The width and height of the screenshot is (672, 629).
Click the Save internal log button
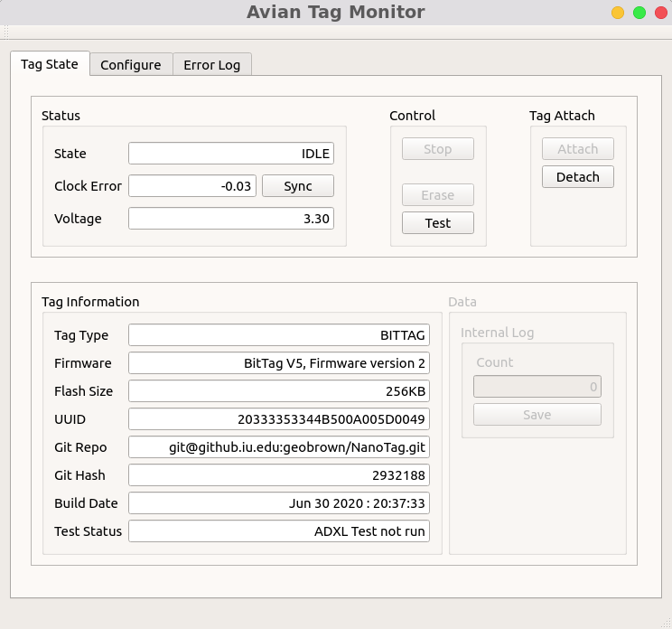tap(537, 415)
